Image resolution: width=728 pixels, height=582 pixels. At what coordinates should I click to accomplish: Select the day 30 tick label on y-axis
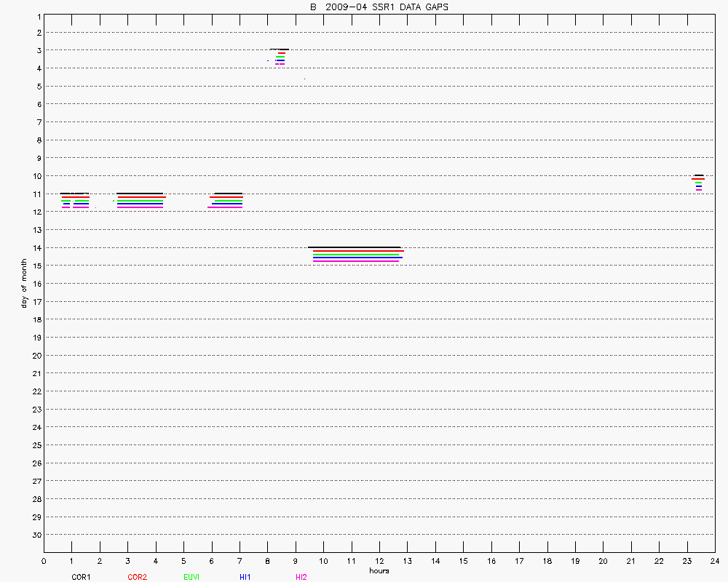coord(36,535)
